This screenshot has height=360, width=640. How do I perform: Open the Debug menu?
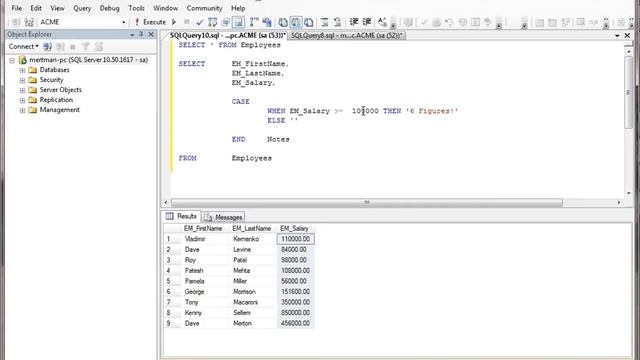click(109, 8)
